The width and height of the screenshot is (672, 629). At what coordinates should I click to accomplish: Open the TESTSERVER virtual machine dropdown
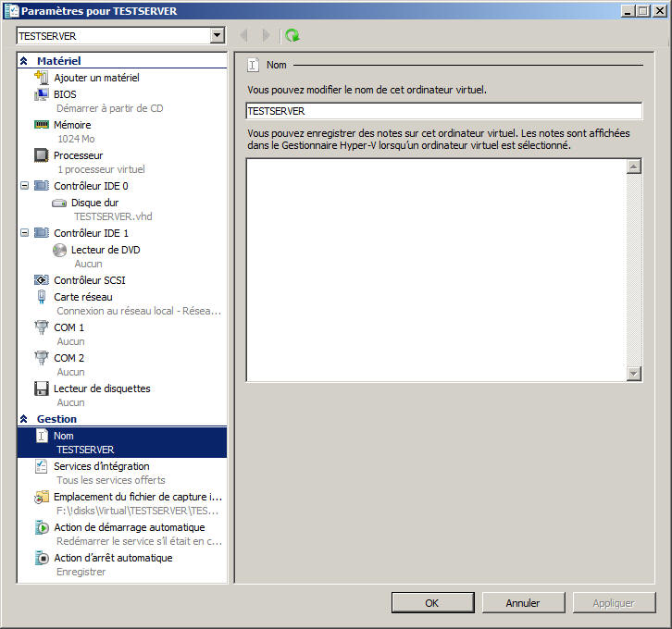218,35
